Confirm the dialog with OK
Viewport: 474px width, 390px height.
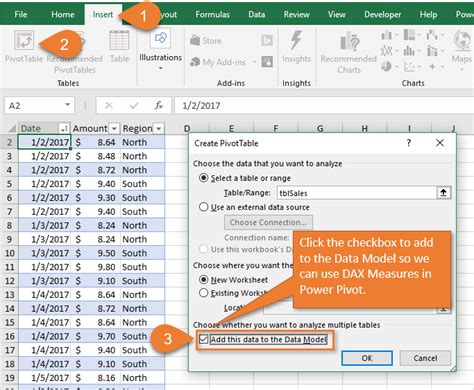[x=367, y=358]
